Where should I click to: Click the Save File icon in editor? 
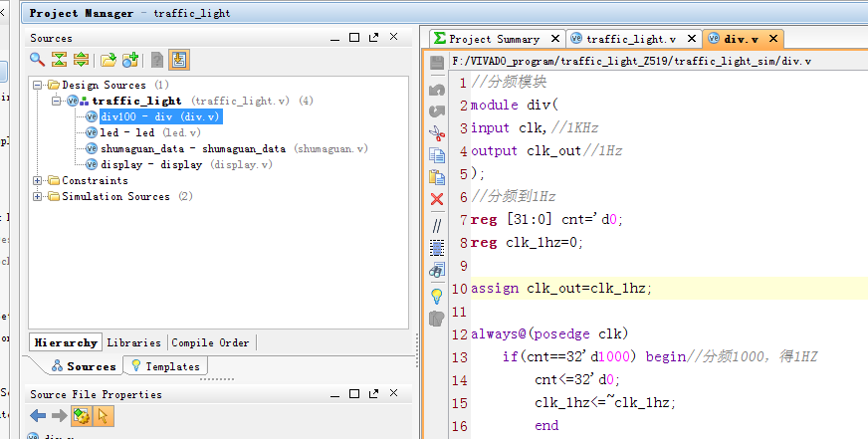(x=437, y=62)
